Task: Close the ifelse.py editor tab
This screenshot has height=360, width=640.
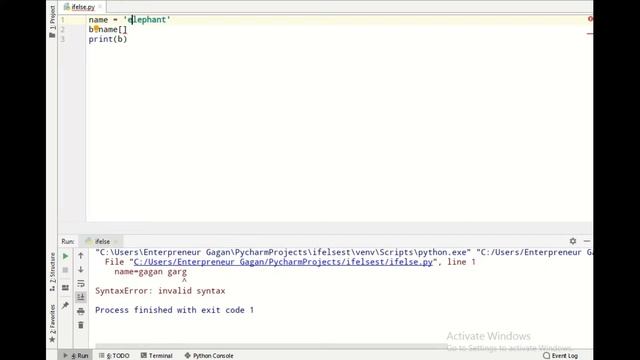Action: [100, 7]
